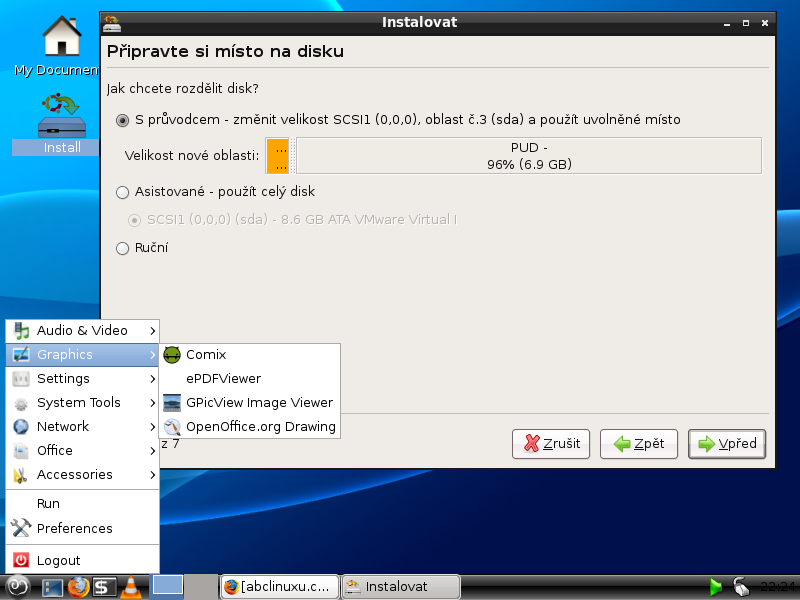This screenshot has height=600, width=800.
Task: Switch to first workspace in pager
Action: (168, 585)
